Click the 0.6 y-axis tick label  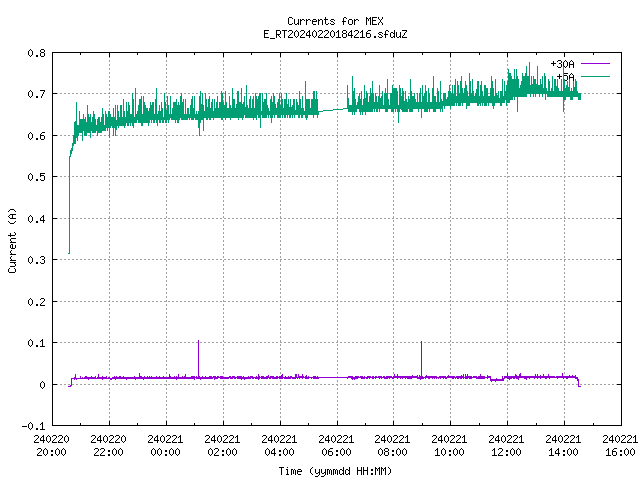[36, 136]
